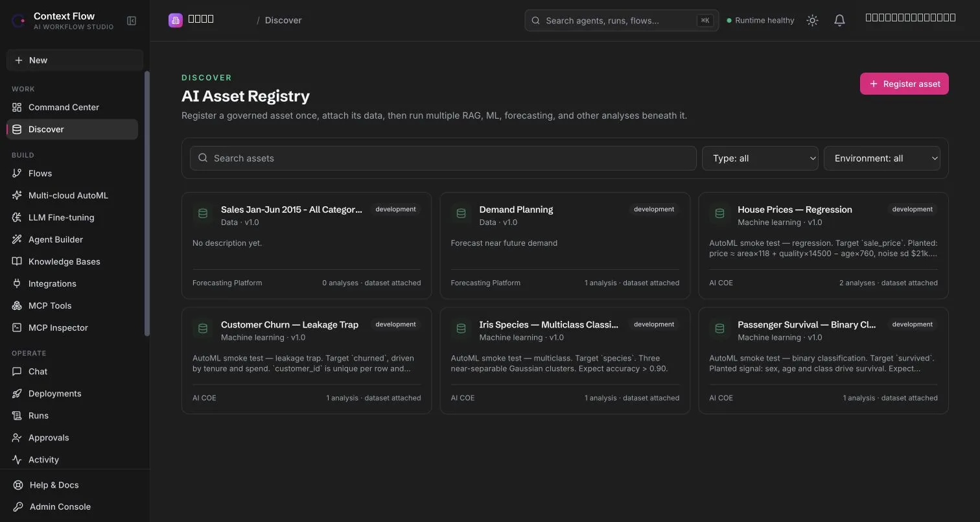980x522 pixels.
Task: Open Customer Churn — Leakage Trap title
Action: click(290, 325)
